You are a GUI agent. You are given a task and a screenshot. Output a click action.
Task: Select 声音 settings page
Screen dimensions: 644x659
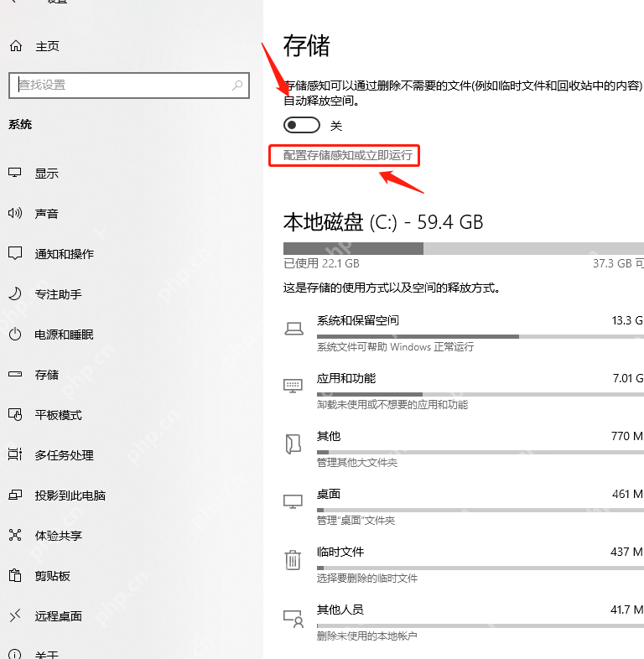tap(47, 214)
